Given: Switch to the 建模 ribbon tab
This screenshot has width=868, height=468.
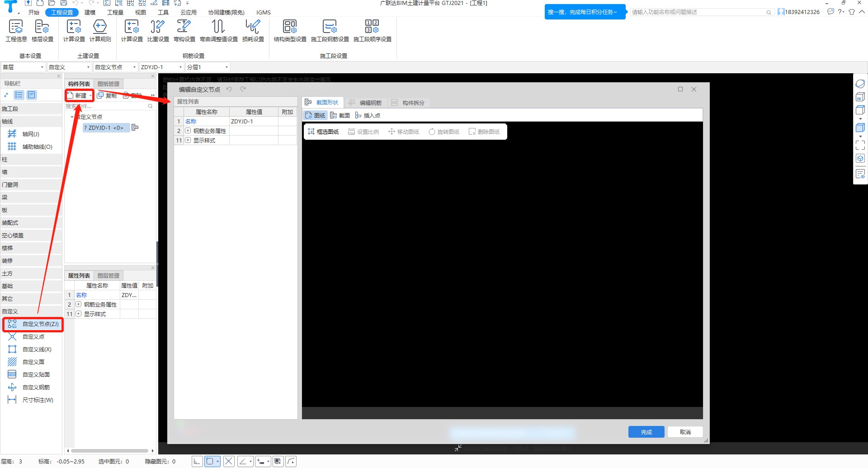Looking at the screenshot, I should tap(90, 12).
